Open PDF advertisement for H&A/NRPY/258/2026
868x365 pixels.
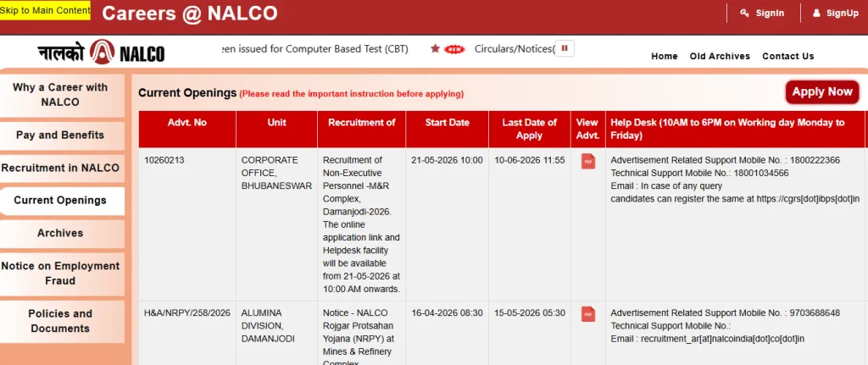click(588, 314)
